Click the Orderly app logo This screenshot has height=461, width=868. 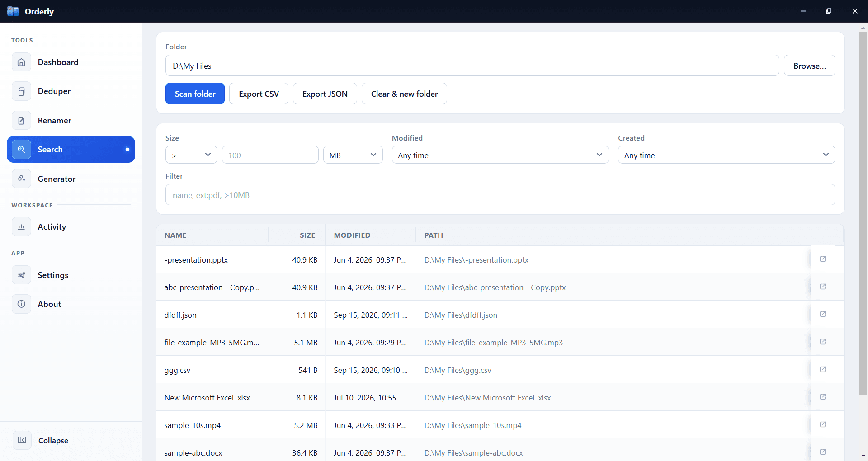13,11
